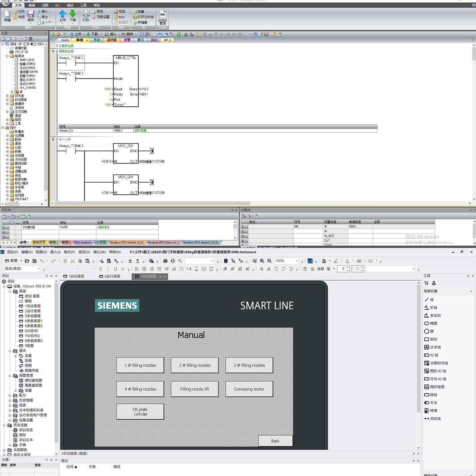Click the bold B formatting icon

[101, 269]
